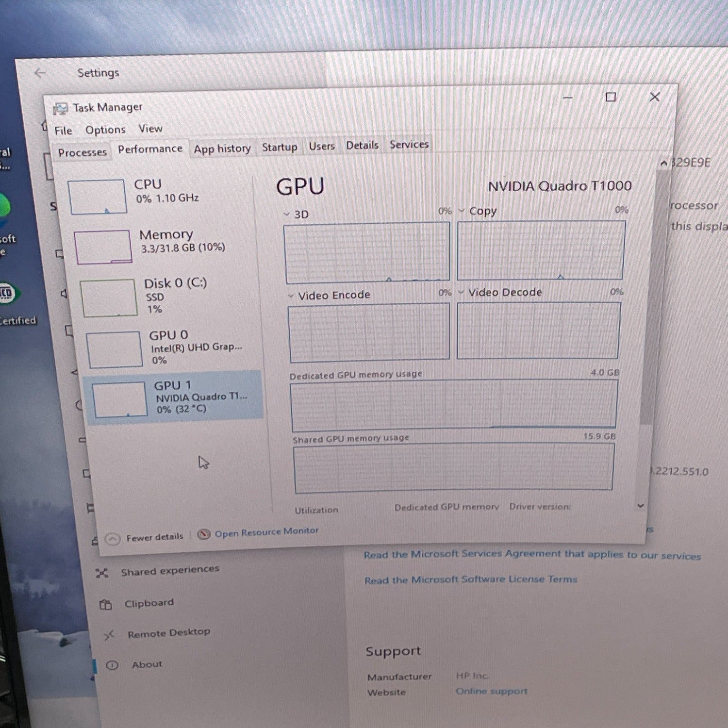Click the Shared experiences icon in Settings
Viewport: 728px width, 728px height.
tap(102, 573)
